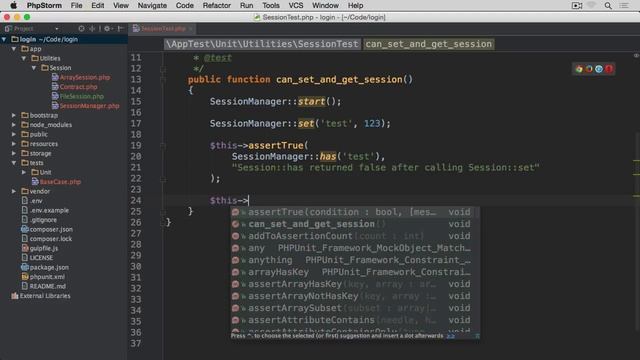Open Contract.php file
Viewport: 640px width, 360px height.
click(x=74, y=87)
